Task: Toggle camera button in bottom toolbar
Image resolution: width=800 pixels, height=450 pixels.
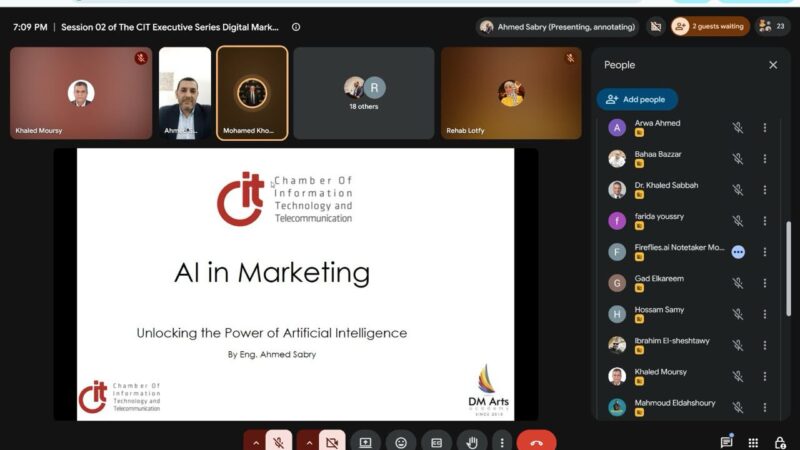Action: click(x=332, y=442)
